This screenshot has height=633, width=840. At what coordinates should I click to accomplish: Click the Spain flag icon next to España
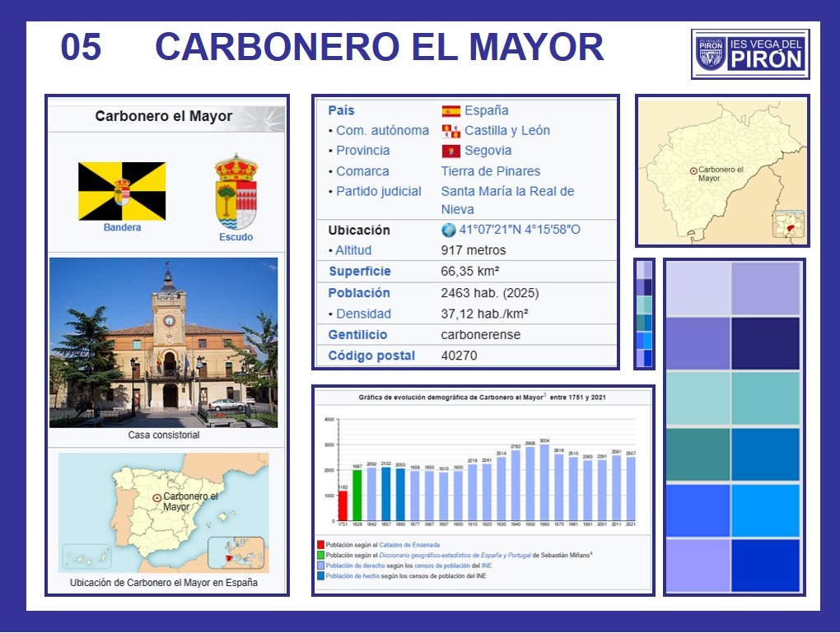click(450, 111)
